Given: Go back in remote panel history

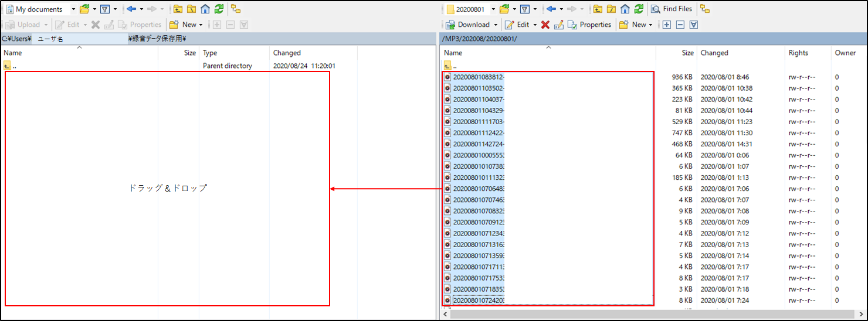Looking at the screenshot, I should point(551,9).
